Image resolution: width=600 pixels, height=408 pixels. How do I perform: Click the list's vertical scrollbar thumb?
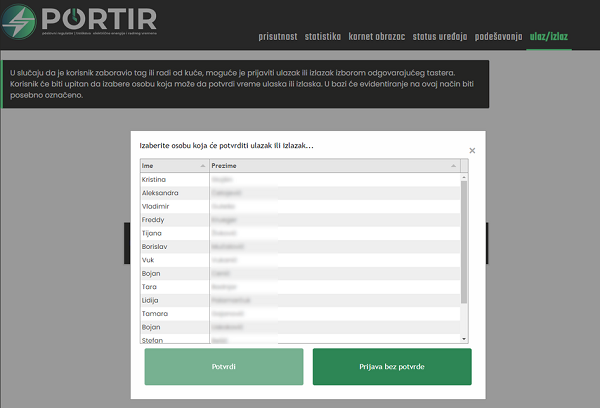click(464, 240)
